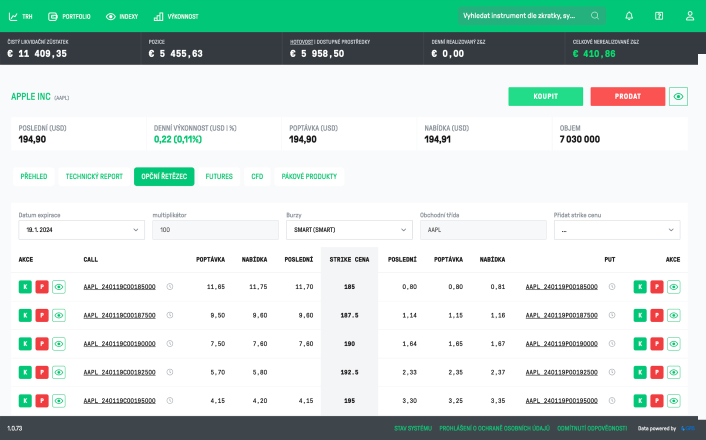Image resolution: width=706 pixels, height=440 pixels.
Task: Open the Datum expirace dropdown
Action: pyautogui.click(x=81, y=230)
